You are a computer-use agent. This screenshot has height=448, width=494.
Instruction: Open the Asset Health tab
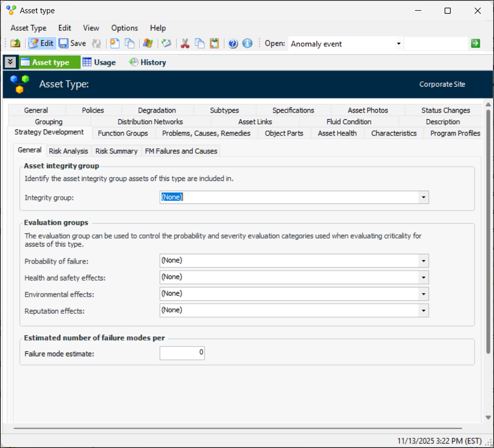[337, 133]
